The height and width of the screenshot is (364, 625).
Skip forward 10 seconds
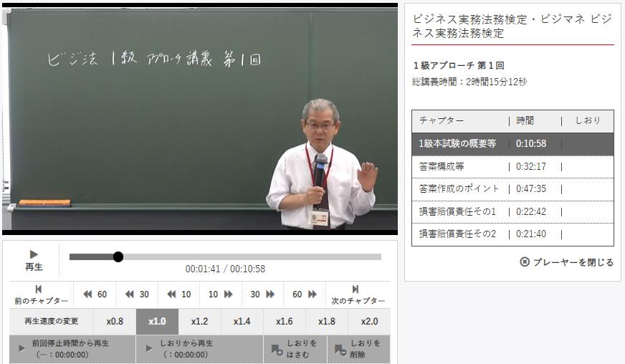click(221, 294)
